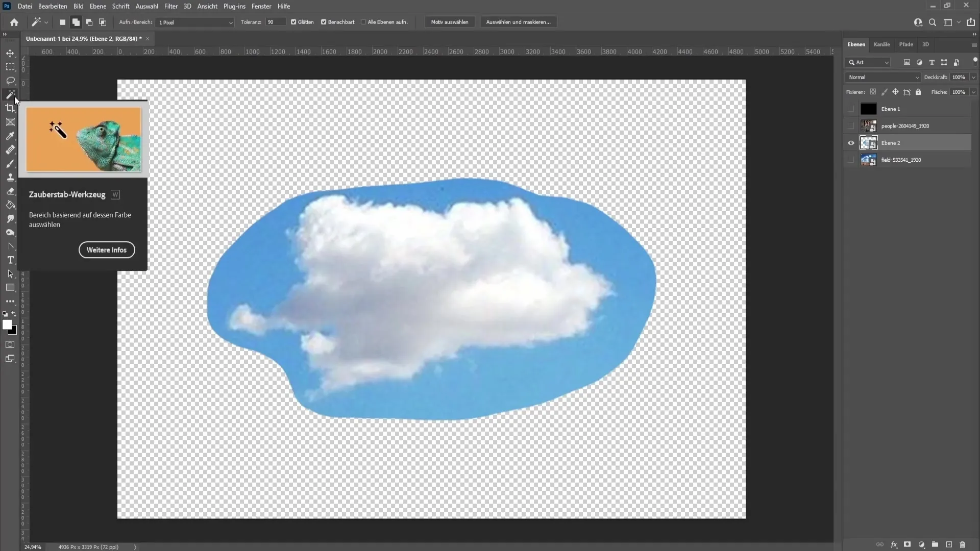This screenshot has height=551, width=980.
Task: Toggle visibility of Ebene 1 layer
Action: tap(851, 108)
